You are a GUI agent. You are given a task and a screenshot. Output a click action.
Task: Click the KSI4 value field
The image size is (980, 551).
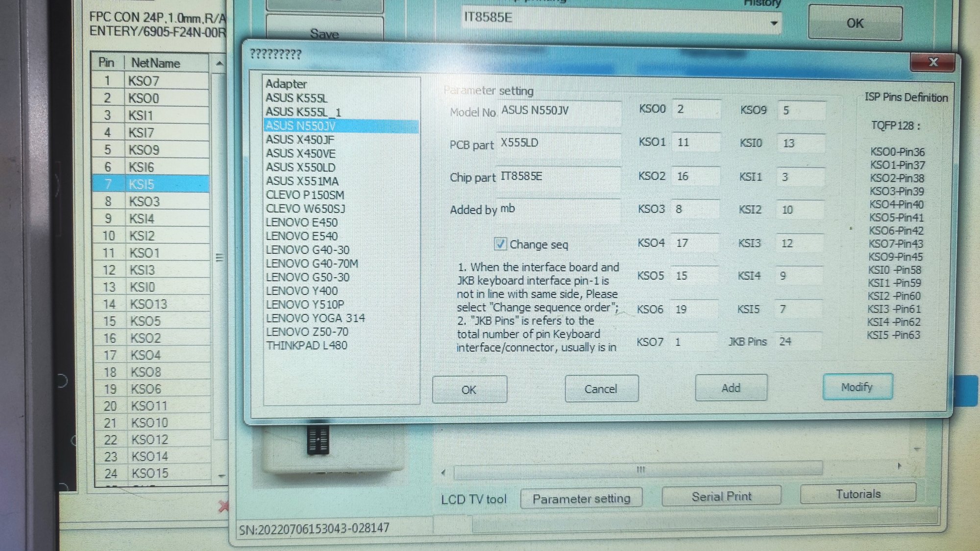(800, 276)
